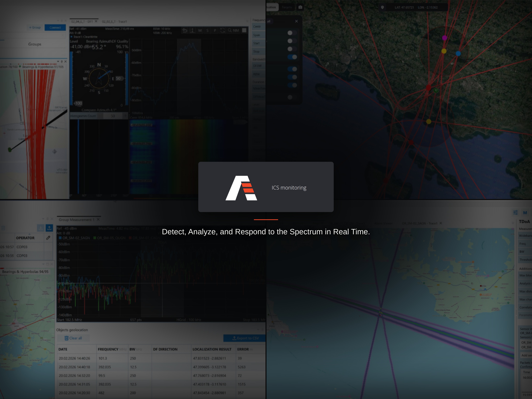
Task: Click the download icon above the OPERATOR table
Action: pos(40,228)
